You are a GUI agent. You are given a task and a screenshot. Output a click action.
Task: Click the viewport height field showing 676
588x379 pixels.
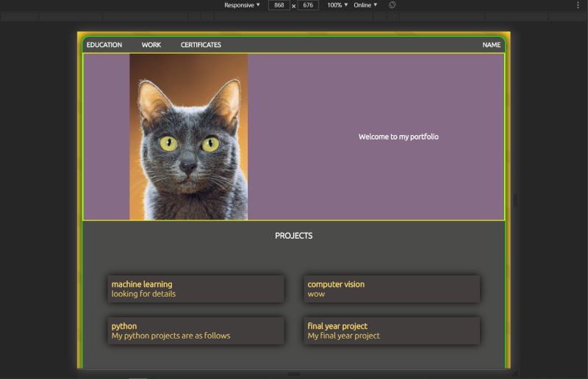pos(308,5)
